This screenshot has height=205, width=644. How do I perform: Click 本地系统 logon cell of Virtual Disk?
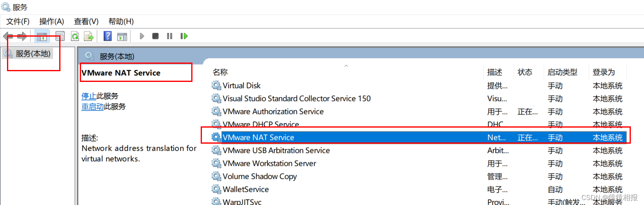pos(607,86)
